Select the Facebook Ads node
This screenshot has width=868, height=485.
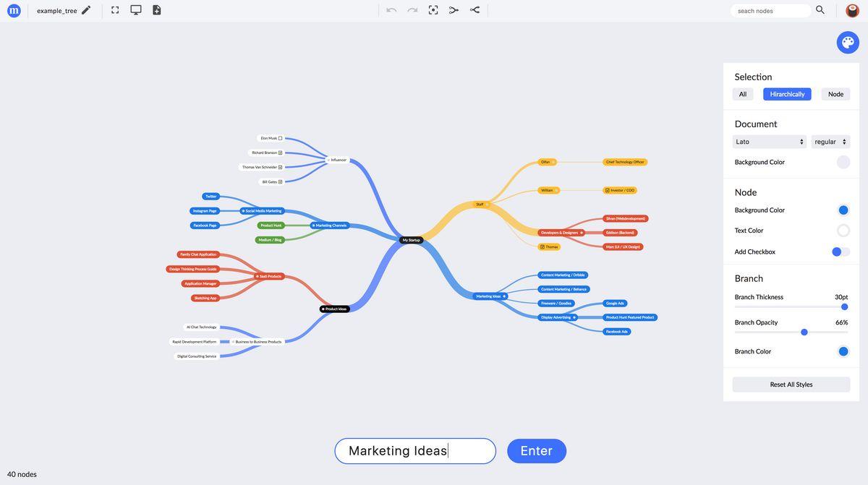[x=617, y=332]
